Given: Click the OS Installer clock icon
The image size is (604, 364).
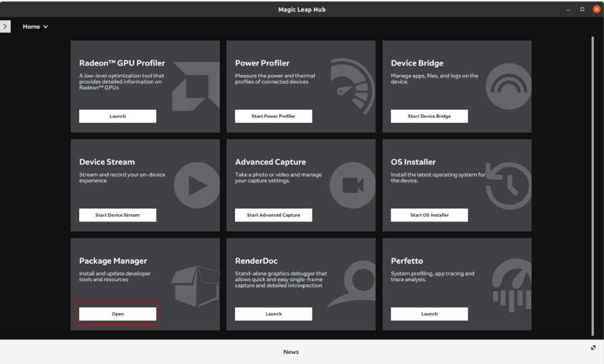Looking at the screenshot, I should (x=510, y=185).
